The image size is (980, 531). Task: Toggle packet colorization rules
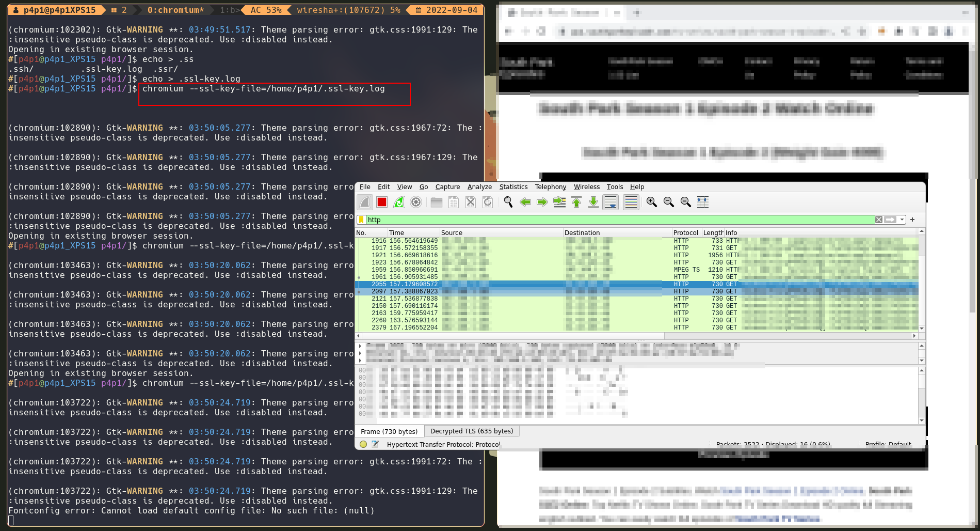click(x=631, y=202)
